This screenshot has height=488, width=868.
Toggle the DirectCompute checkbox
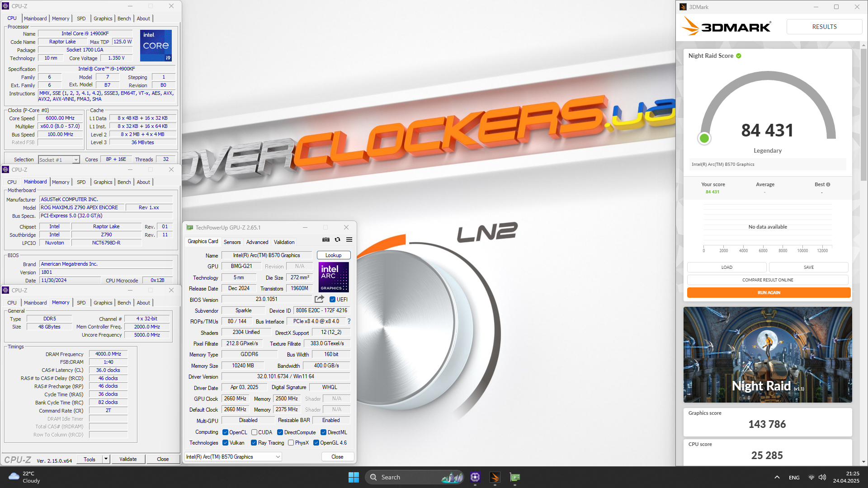[280, 432]
